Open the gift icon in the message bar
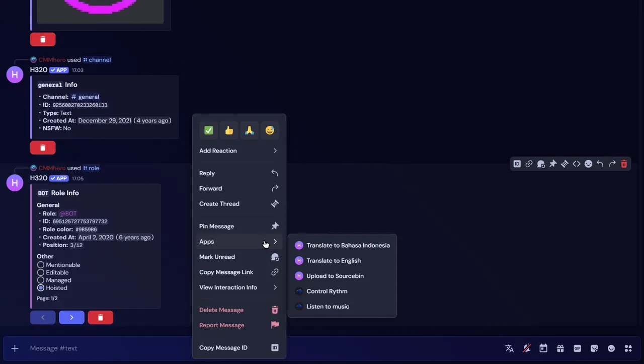The image size is (644, 364). (x=560, y=348)
